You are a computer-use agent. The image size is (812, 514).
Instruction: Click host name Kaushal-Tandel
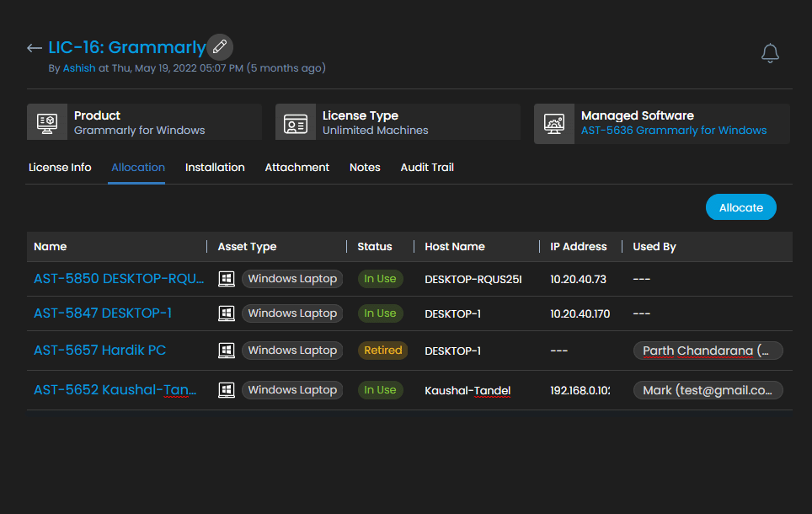click(467, 391)
